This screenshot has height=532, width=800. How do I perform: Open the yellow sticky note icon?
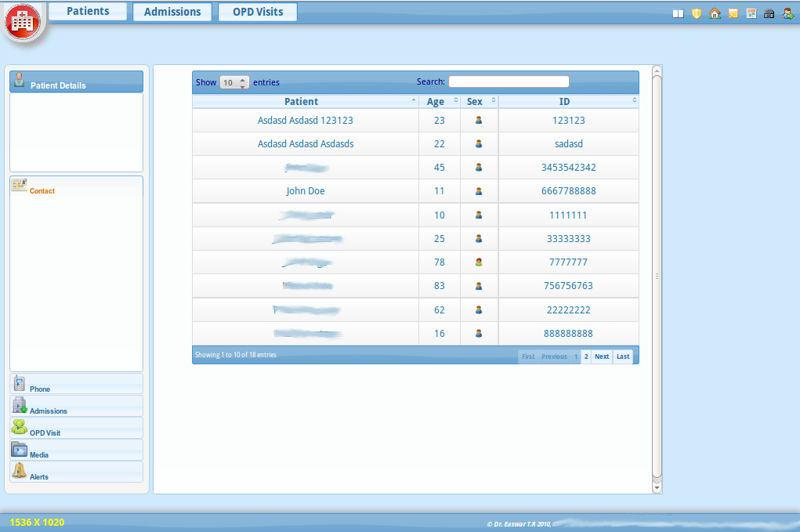coord(733,13)
